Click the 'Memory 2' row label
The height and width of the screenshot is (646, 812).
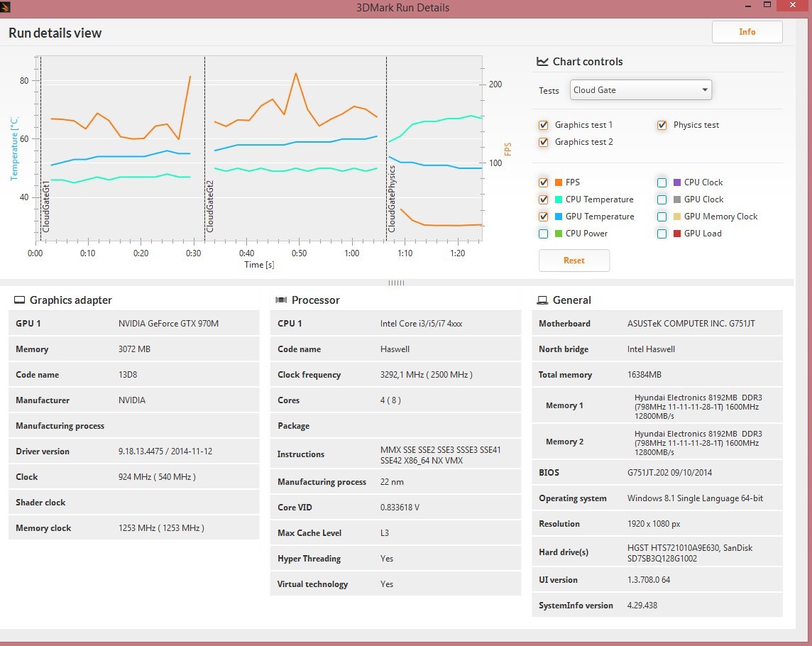click(x=564, y=442)
